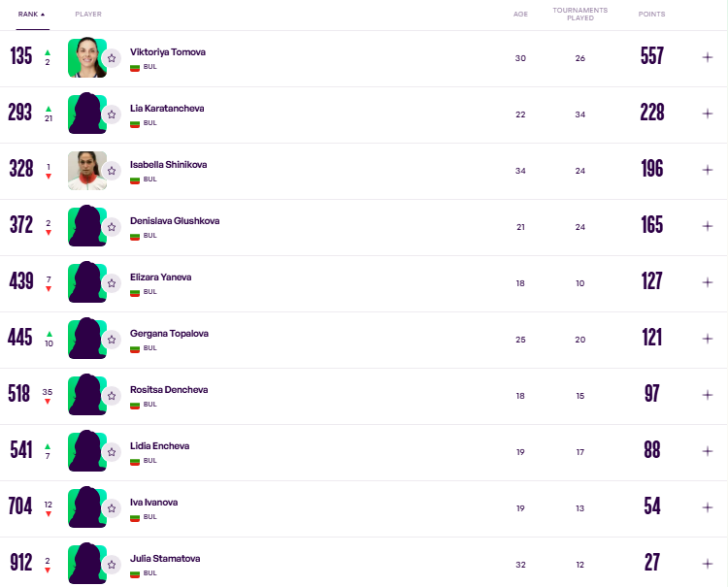Click star icon for Iva Ivanova

(x=112, y=508)
